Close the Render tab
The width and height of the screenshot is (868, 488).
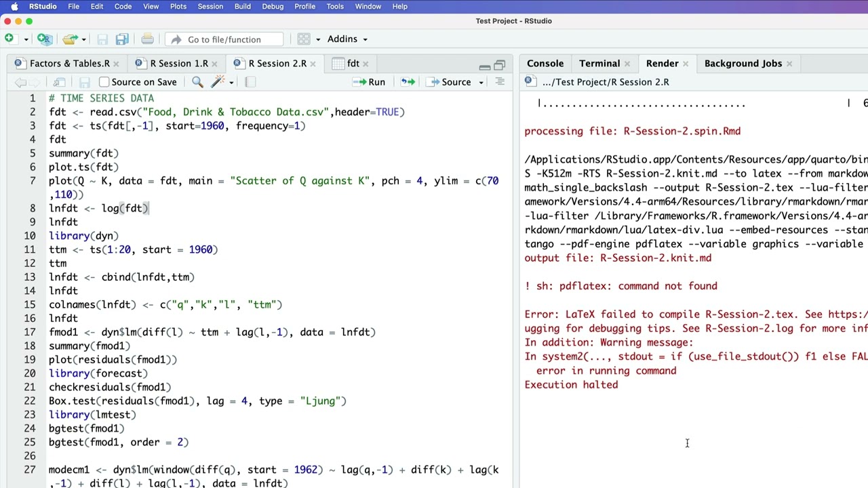685,64
